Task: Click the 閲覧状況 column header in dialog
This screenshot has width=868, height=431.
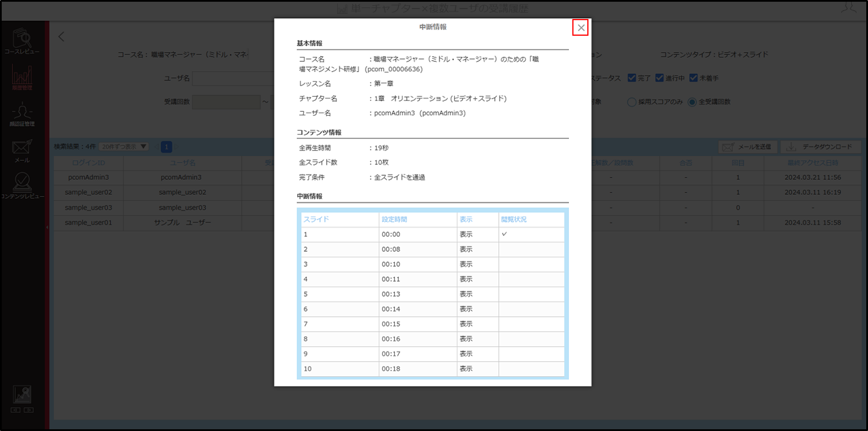Action: pyautogui.click(x=531, y=220)
